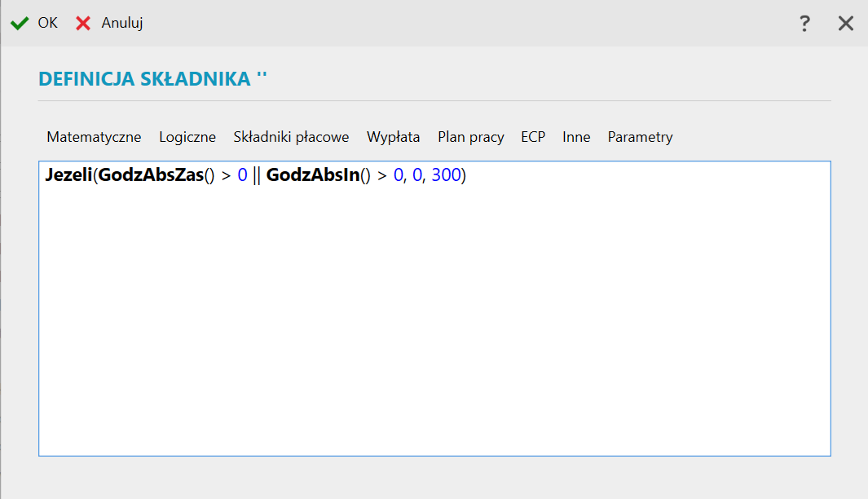868x499 pixels.
Task: Open the Logiczne functions menu
Action: point(187,137)
